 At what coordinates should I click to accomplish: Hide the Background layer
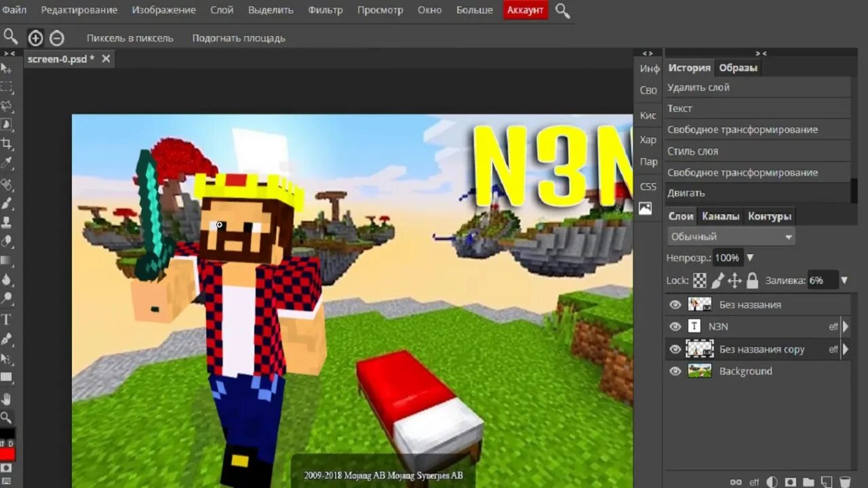tap(675, 371)
